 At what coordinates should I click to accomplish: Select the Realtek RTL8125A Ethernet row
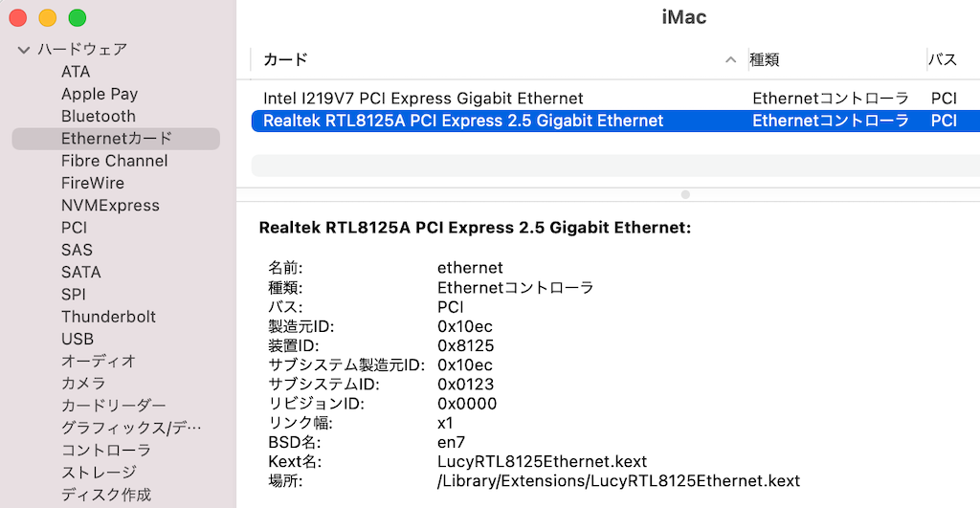[x=615, y=121]
